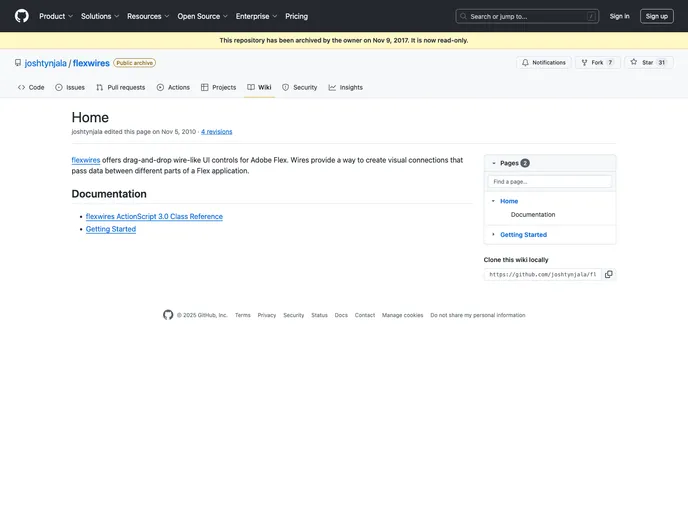Collapse the Home page tree item
The image size is (688, 512).
[493, 201]
